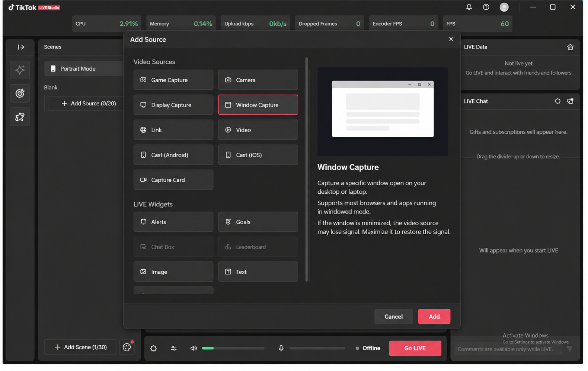The width and height of the screenshot is (588, 371).
Task: Click the Upload kbps stat
Action: click(255, 23)
